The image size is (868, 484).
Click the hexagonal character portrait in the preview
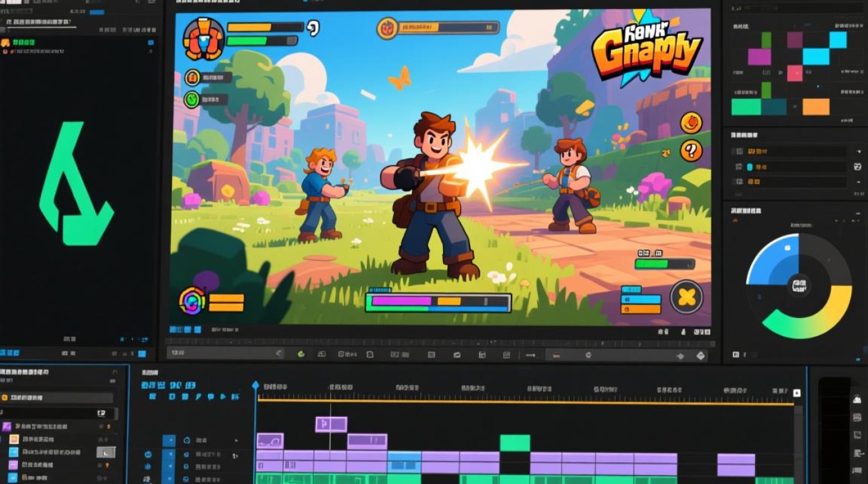pyautogui.click(x=204, y=38)
